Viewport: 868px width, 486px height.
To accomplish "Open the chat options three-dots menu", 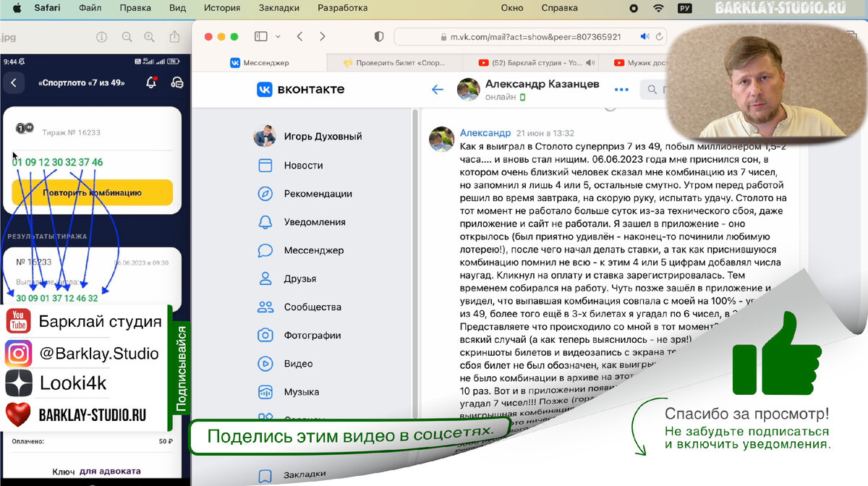I will [621, 90].
